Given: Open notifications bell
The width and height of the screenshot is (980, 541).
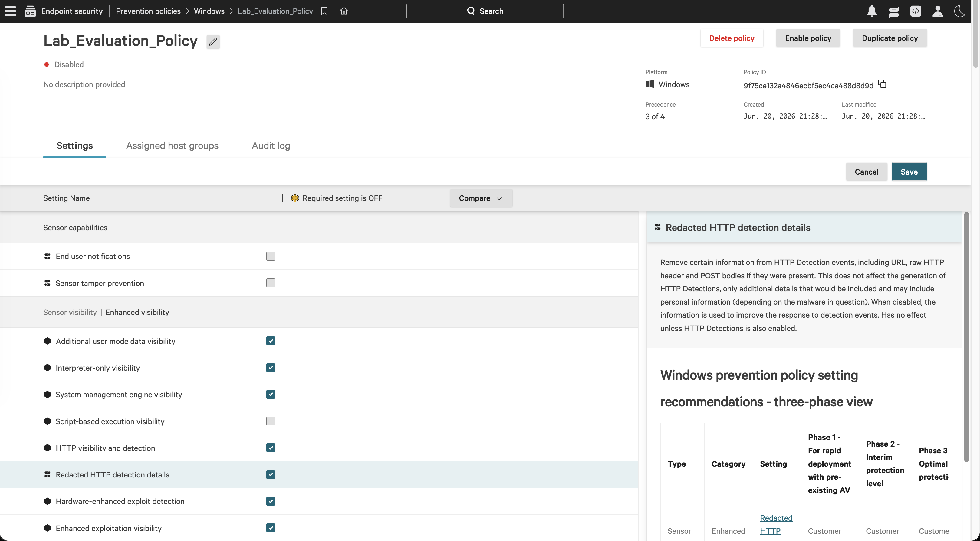Looking at the screenshot, I should 872,11.
